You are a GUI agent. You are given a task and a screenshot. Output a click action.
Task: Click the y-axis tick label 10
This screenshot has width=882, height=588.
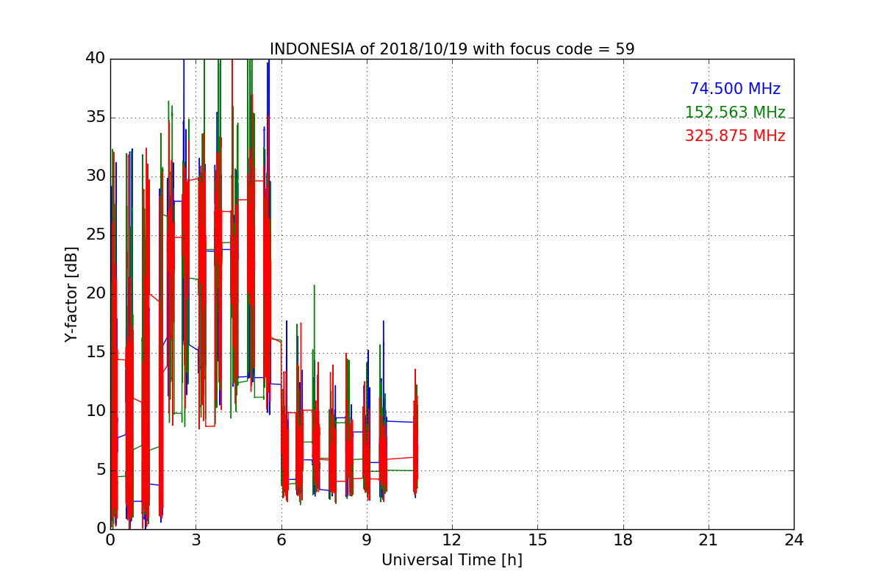coord(96,412)
